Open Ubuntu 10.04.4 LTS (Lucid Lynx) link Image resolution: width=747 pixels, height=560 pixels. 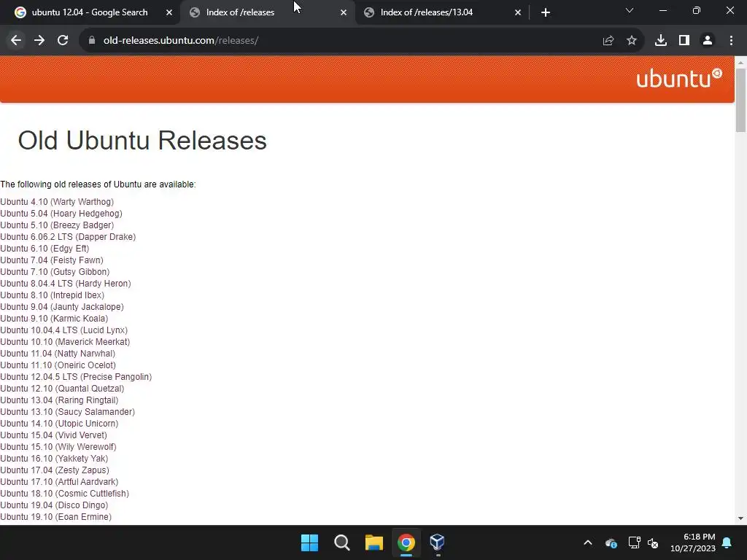(64, 330)
